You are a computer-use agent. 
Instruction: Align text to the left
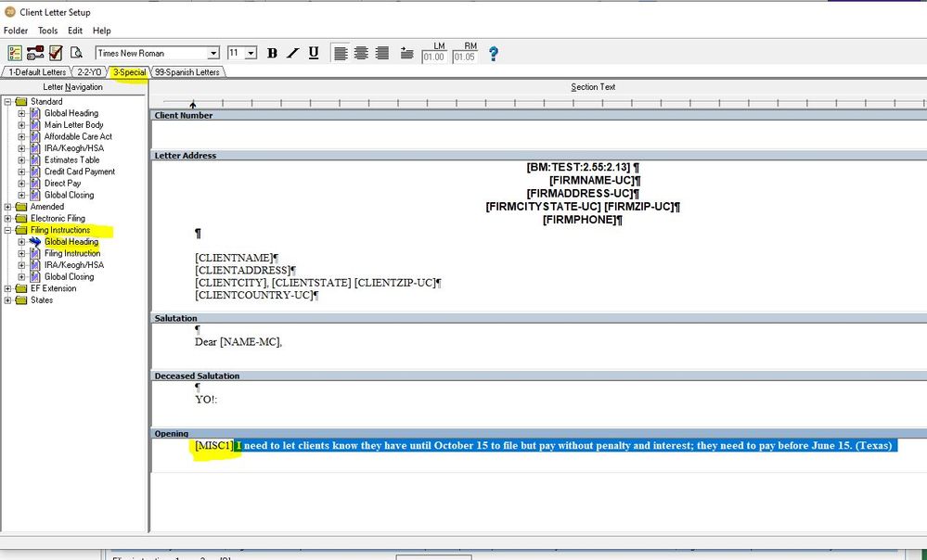(341, 53)
